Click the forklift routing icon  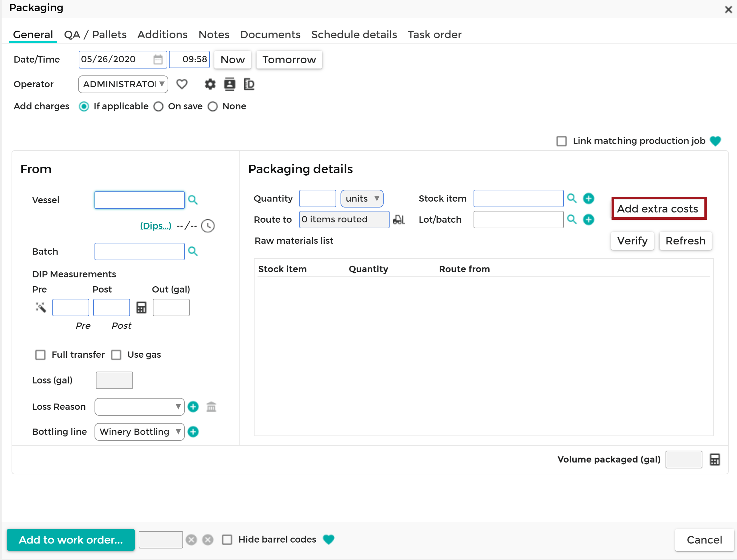point(399,219)
